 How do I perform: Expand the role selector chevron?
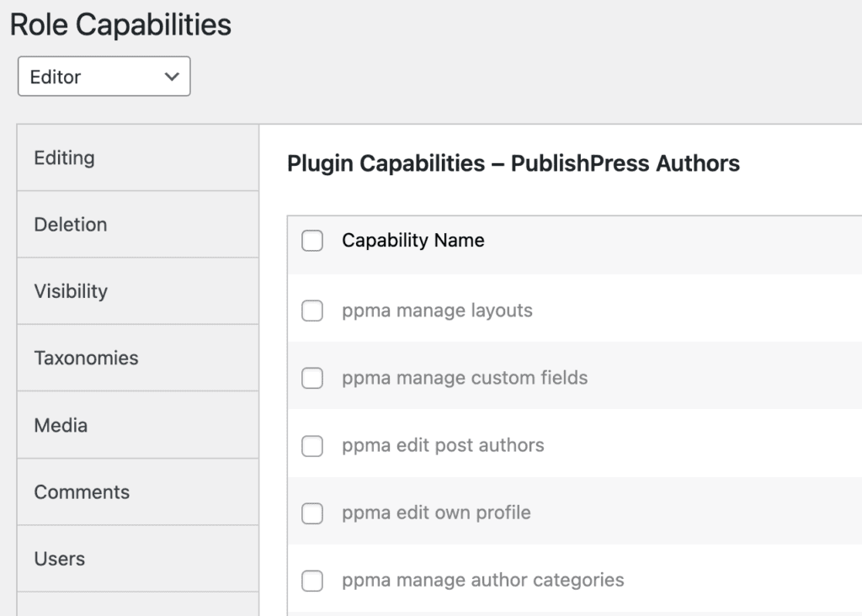(172, 76)
